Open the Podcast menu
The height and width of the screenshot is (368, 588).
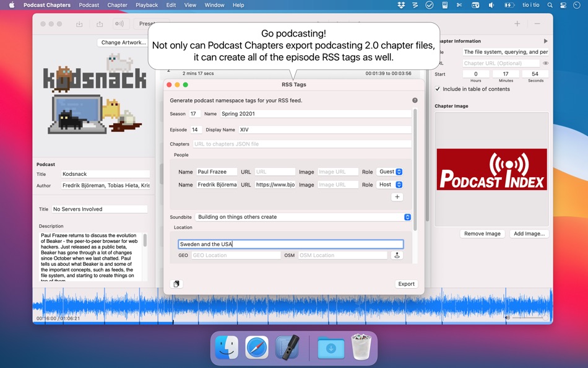coord(89,5)
